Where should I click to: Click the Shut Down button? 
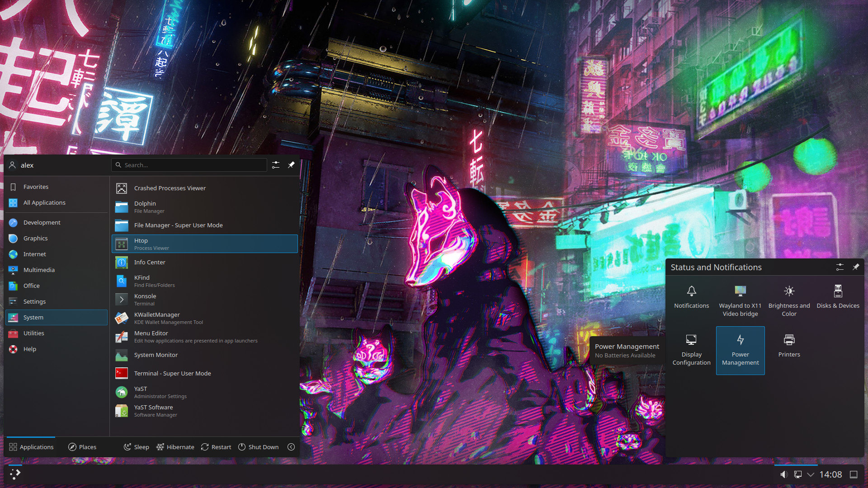tap(258, 447)
